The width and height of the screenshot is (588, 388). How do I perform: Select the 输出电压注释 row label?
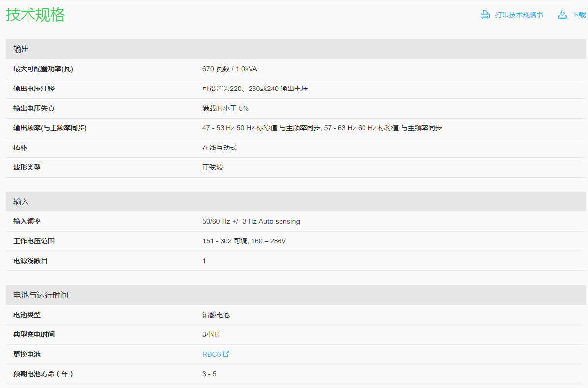34,89
